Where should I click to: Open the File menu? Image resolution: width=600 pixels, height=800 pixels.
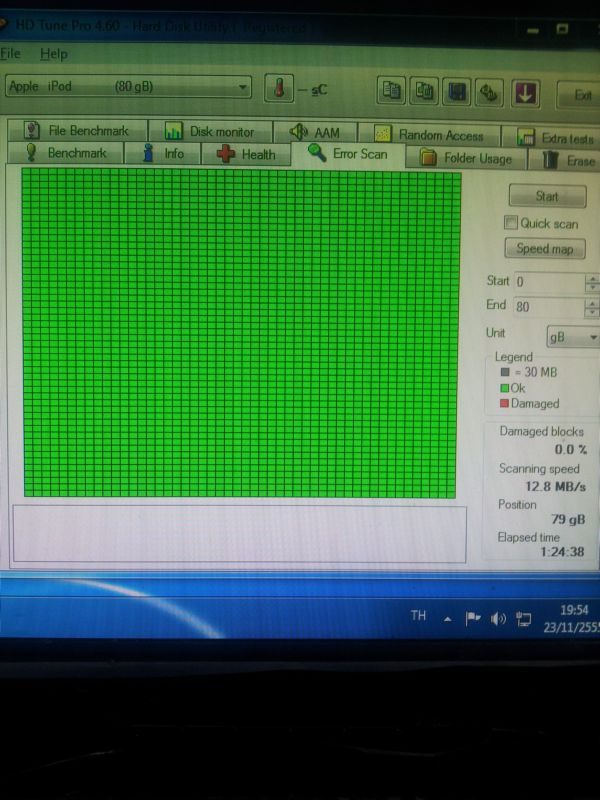[x=10, y=53]
